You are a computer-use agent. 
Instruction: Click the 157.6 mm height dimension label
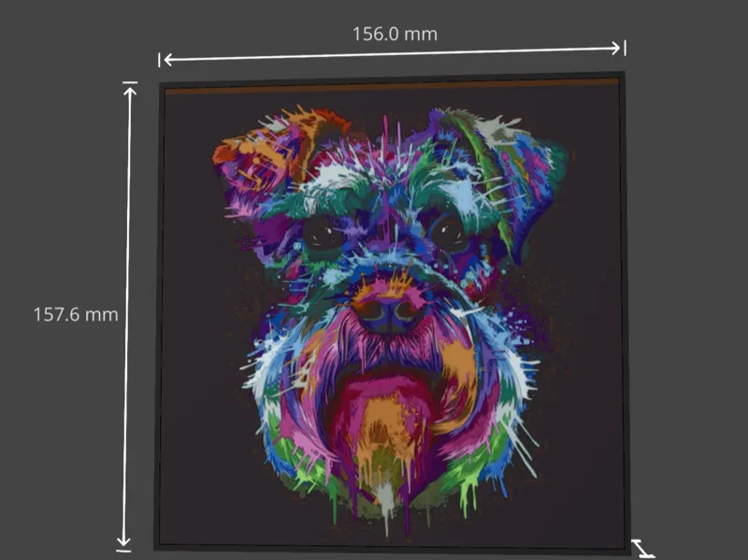pos(76,315)
